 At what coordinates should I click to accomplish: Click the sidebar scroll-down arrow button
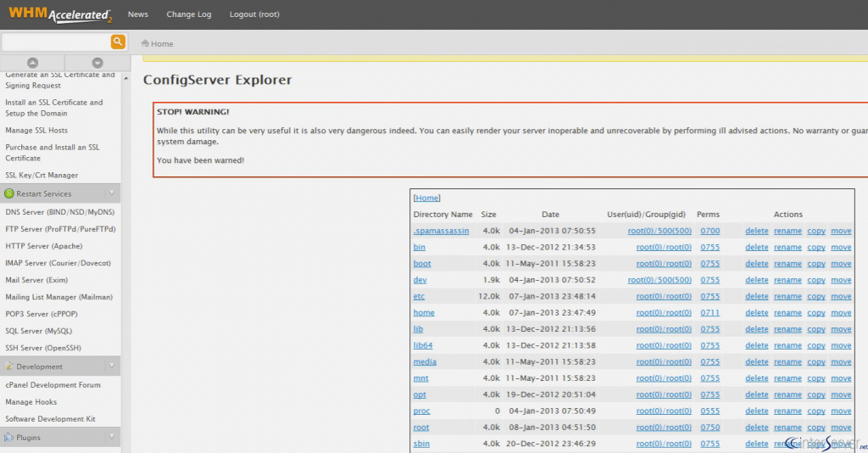click(x=97, y=63)
